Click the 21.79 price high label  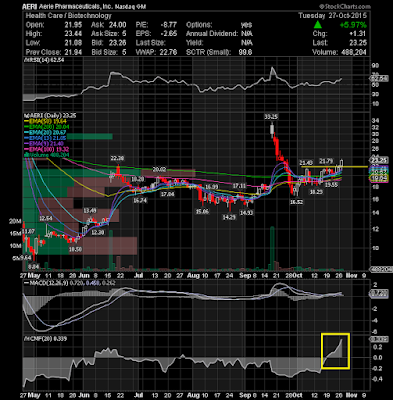326,161
